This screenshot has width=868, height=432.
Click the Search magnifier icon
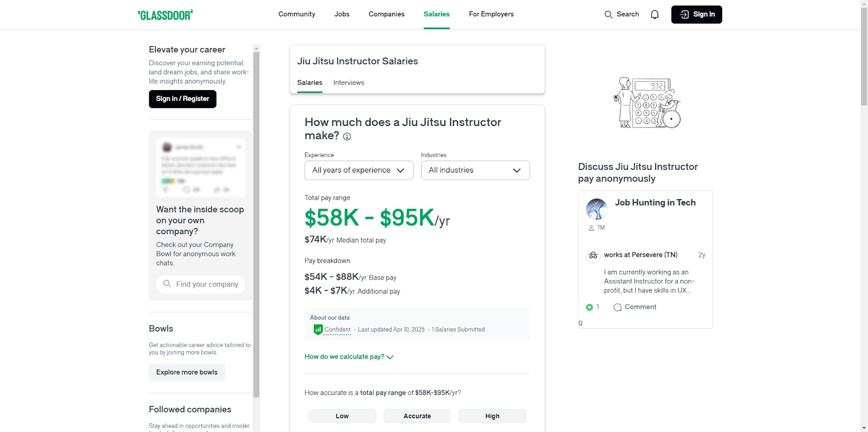tap(609, 15)
